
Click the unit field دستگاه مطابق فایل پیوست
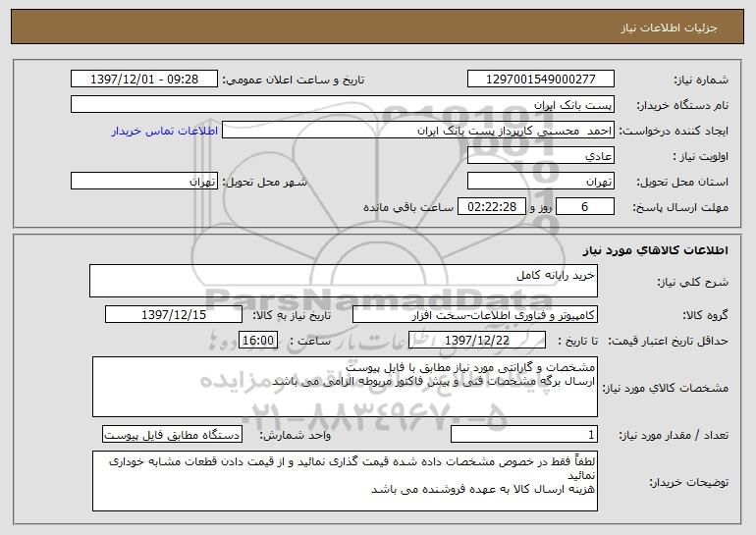pos(172,434)
